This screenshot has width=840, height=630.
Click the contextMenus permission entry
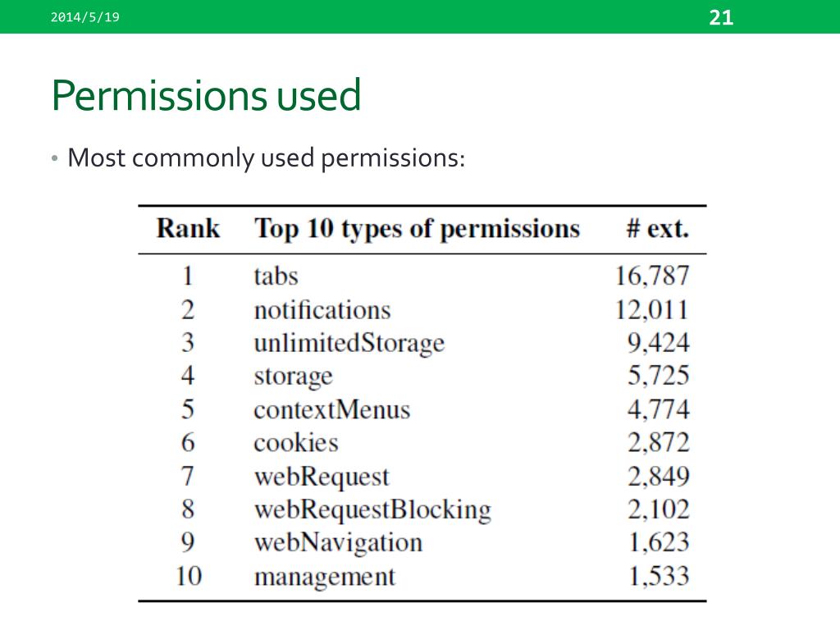pos(332,410)
